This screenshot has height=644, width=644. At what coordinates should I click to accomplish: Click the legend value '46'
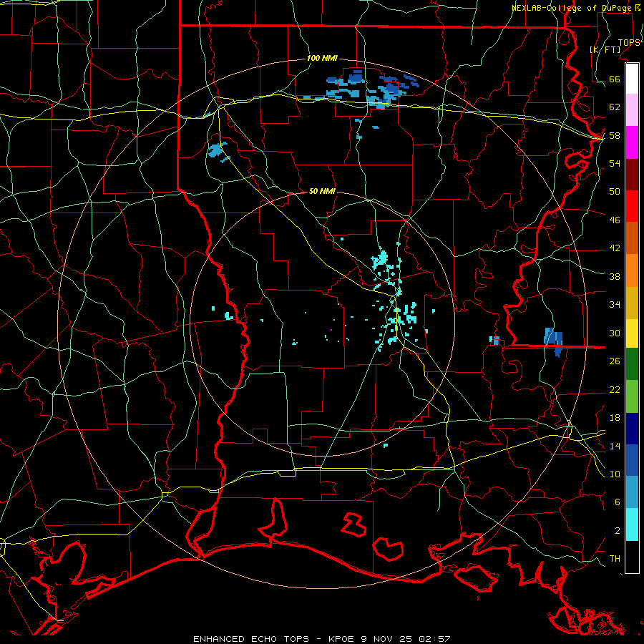[x=615, y=220]
